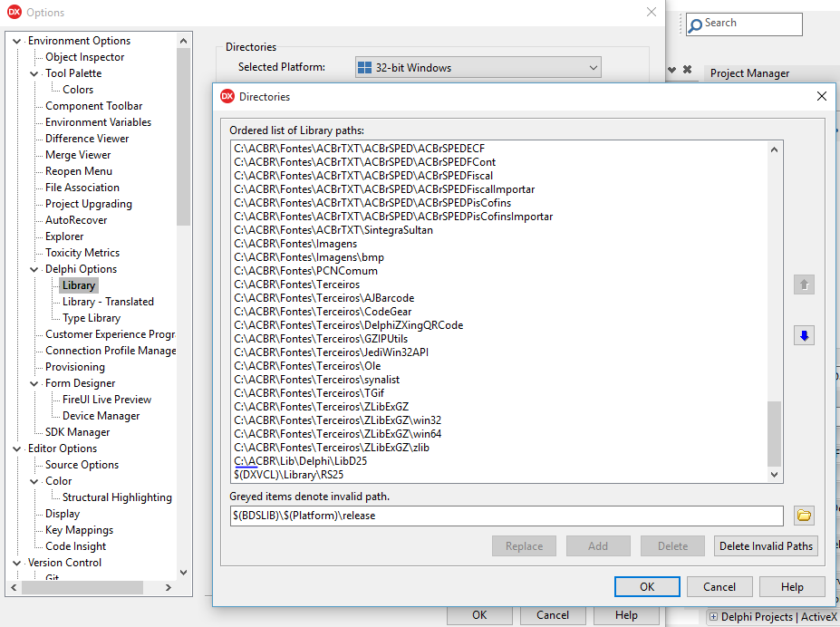Select path $(DXVCL)\Library\RS25
The height and width of the screenshot is (627, 840).
[x=289, y=475]
